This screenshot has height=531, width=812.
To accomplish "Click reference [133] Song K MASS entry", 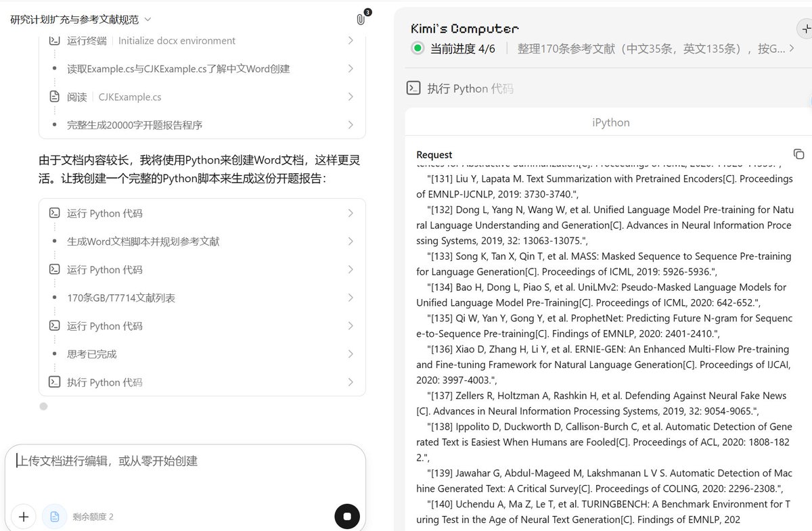I will (604, 264).
